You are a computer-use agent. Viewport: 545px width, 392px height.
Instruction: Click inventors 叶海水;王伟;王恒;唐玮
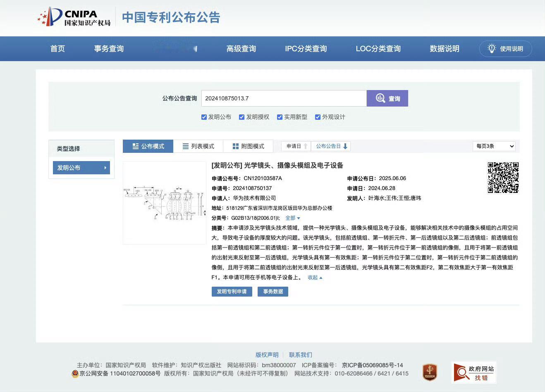click(x=395, y=198)
